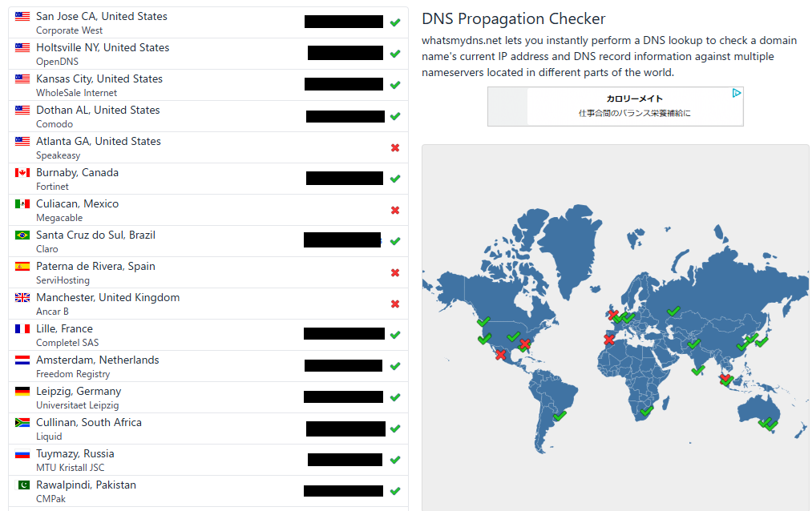Click the red cross for Paterna de Rivera
This screenshot has height=511, width=812.
395,272
